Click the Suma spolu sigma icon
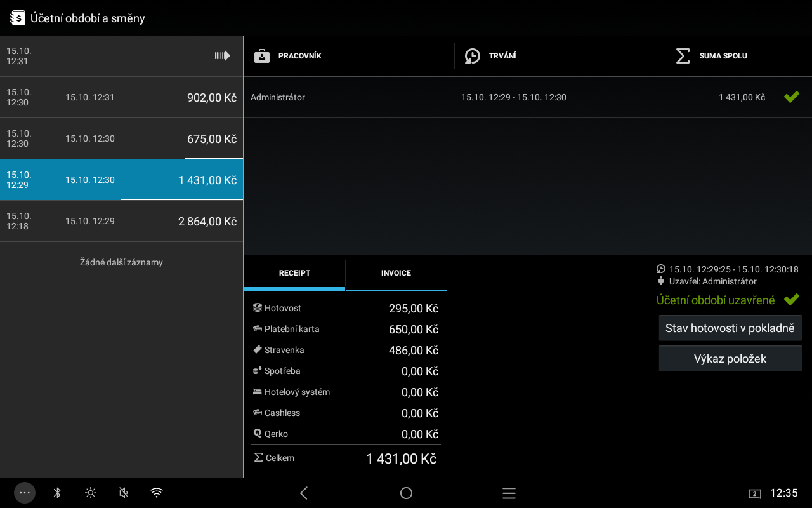812x508 pixels. click(x=683, y=56)
